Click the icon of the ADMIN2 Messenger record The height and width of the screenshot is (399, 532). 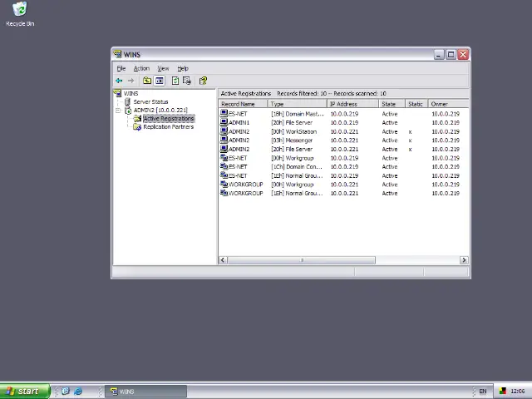224,140
